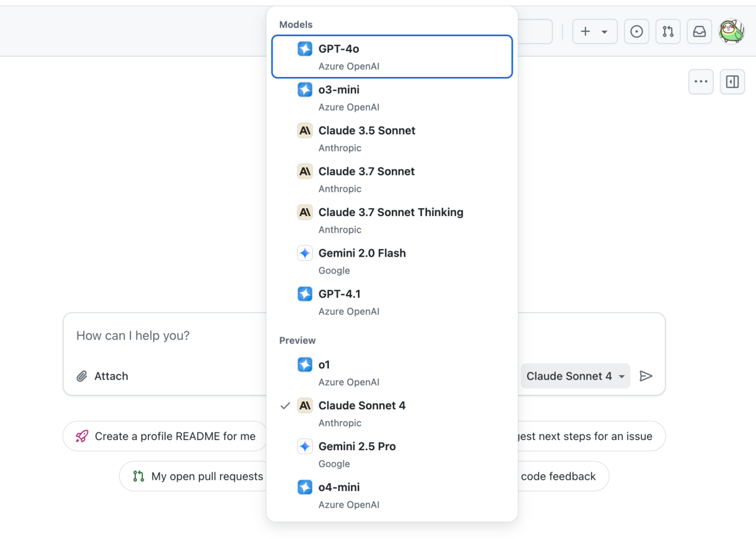Click the GPT-4.1 model icon
756x539 pixels.
[305, 294]
